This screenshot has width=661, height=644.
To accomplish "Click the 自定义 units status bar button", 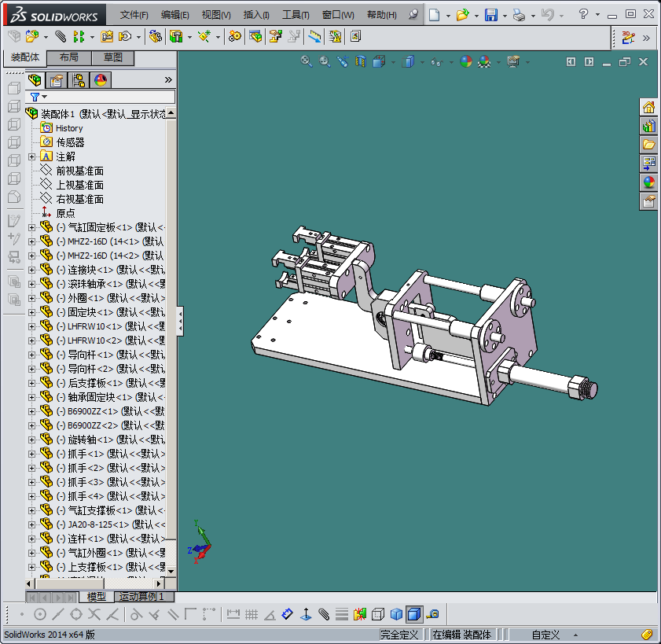I will pyautogui.click(x=545, y=635).
